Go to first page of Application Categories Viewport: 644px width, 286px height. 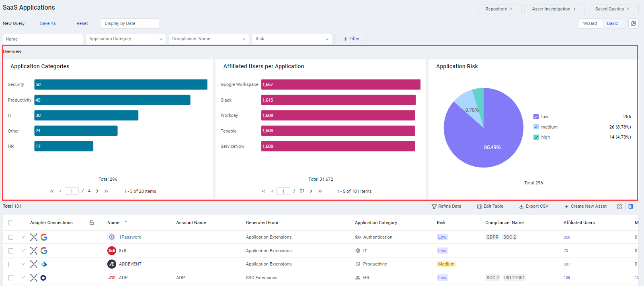(52, 191)
